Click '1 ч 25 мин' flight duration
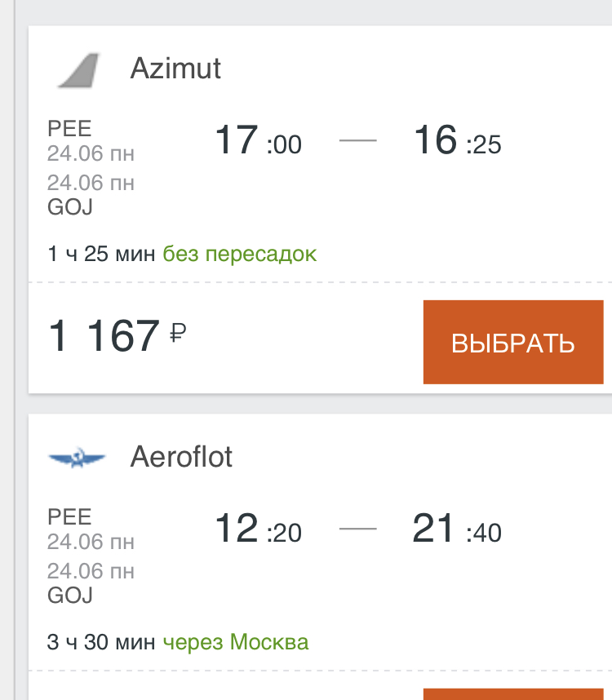The width and height of the screenshot is (612, 700). click(101, 255)
